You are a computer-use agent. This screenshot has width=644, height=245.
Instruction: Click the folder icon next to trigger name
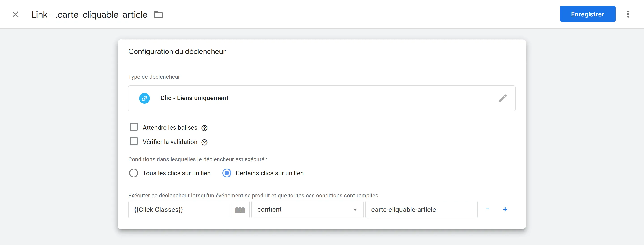point(158,15)
